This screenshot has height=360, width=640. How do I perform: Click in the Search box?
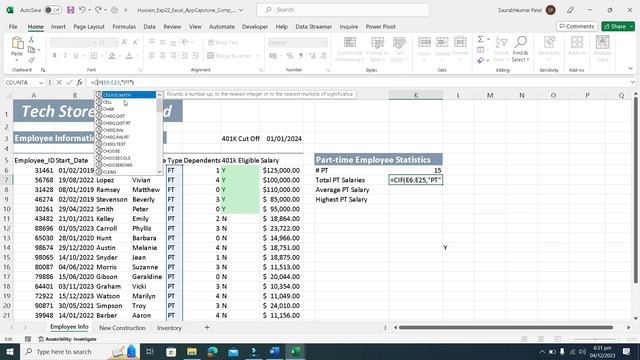(x=343, y=10)
